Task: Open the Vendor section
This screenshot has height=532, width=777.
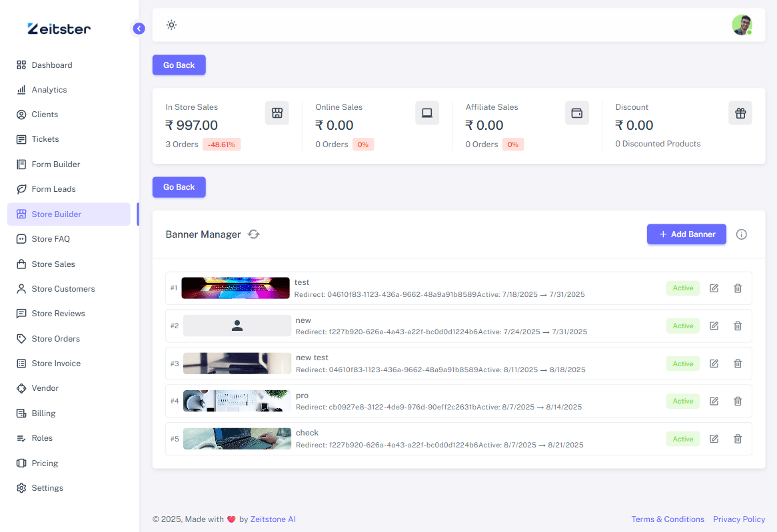Action: 69,388
